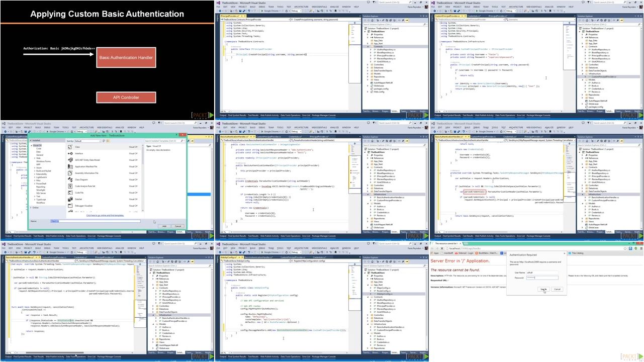Collapse Contracts folder in IPrincipalProvider.cs window Solution Explorer
This screenshot has width=644, height=362.
coord(367,46)
